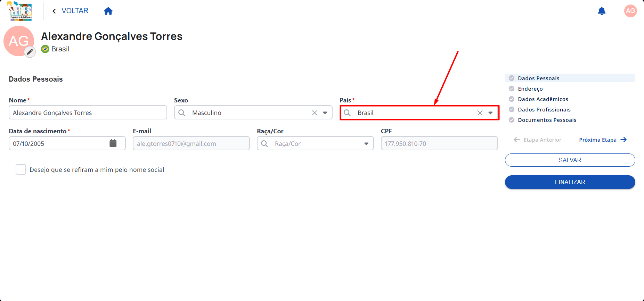Select the Documentos Pessoais step
This screenshot has height=301, width=644.
point(547,120)
